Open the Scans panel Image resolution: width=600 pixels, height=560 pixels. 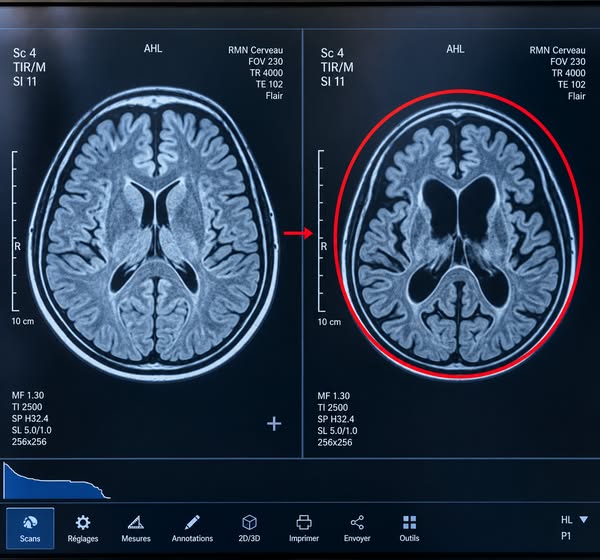click(x=30, y=529)
